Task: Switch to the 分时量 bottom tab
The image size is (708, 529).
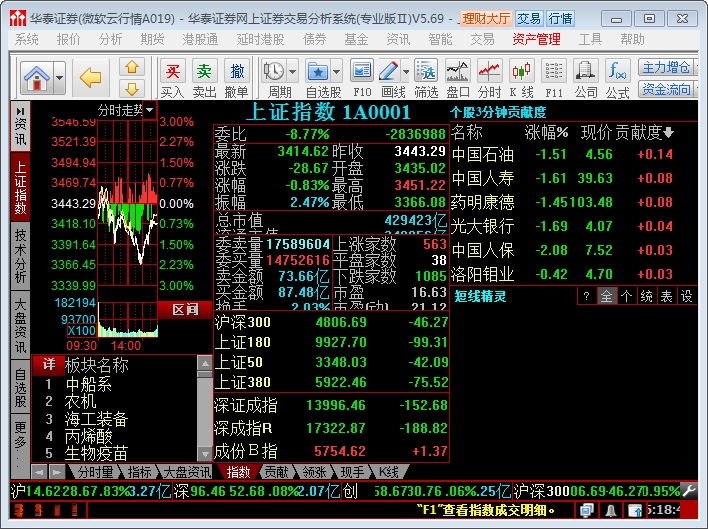Action: tap(95, 472)
